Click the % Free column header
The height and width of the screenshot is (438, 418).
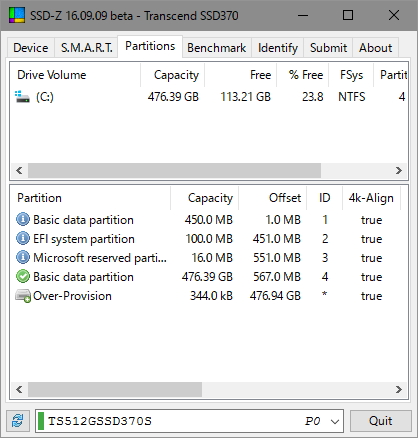[x=303, y=75]
